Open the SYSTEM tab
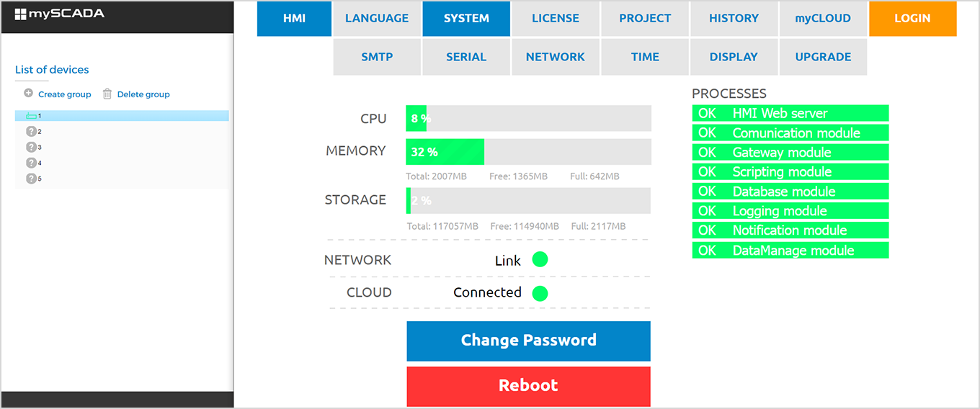 (466, 19)
